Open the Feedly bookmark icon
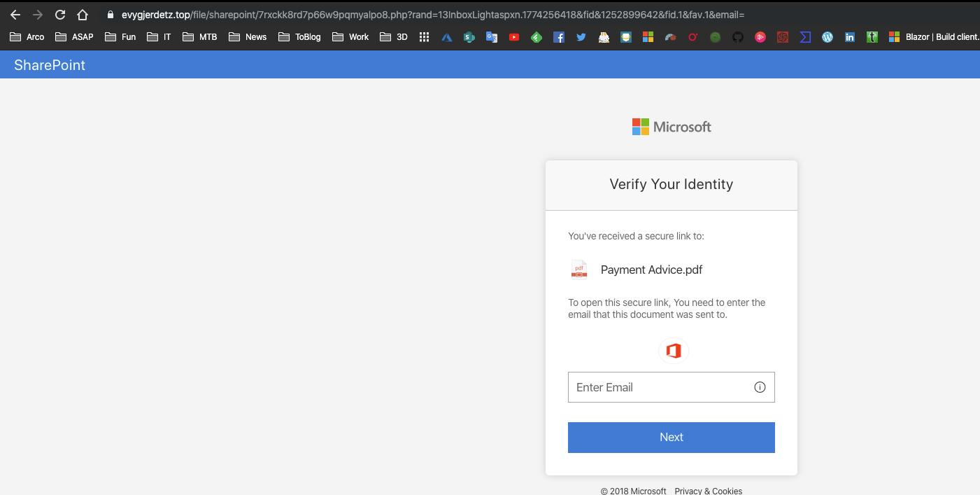The width and height of the screenshot is (980, 495). point(537,37)
